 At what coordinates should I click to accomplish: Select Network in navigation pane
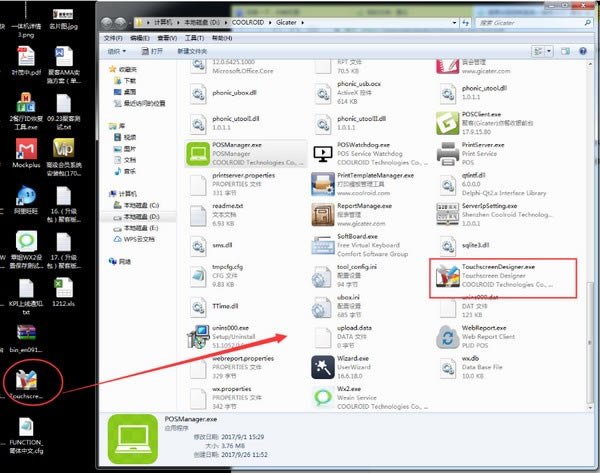[120, 261]
